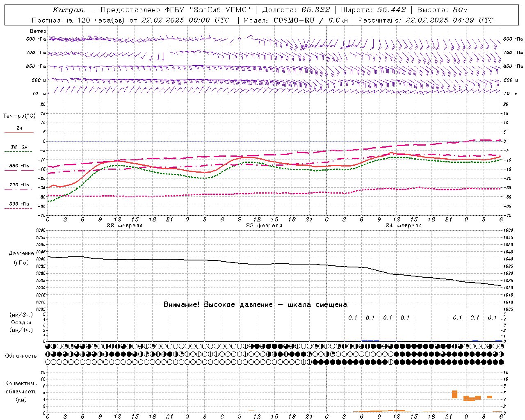
Task: Click the left "10 м" wind level label
Action: (39, 94)
